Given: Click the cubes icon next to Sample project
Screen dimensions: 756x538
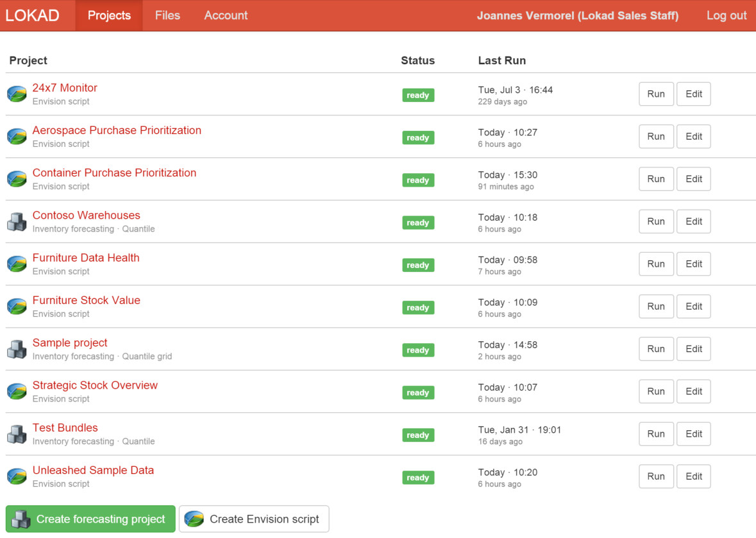Looking at the screenshot, I should [17, 349].
